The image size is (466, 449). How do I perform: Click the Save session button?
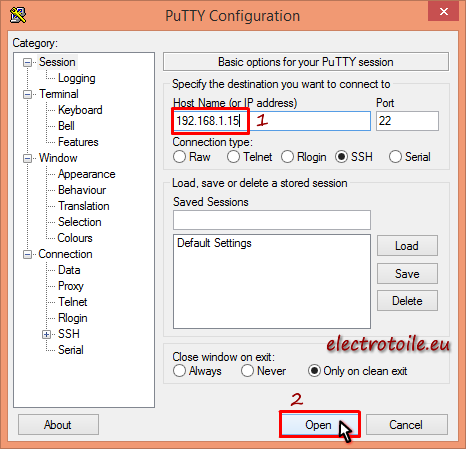click(x=407, y=274)
